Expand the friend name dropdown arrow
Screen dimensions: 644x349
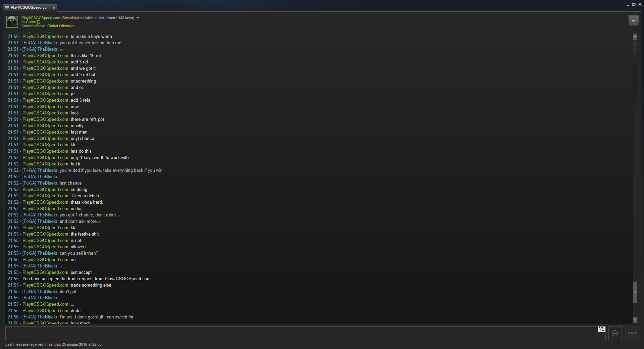[x=138, y=18]
